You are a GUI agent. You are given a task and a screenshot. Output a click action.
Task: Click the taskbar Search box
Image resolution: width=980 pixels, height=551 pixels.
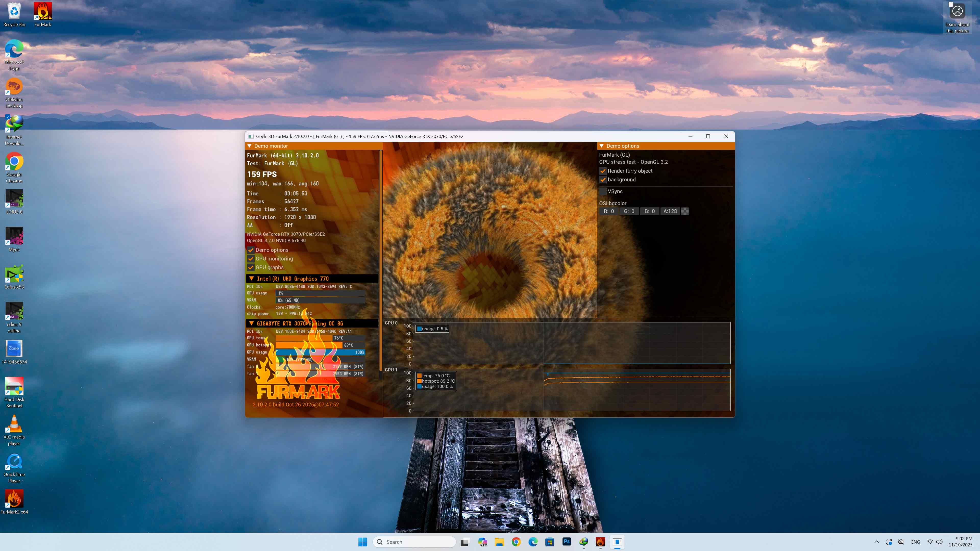(x=415, y=542)
